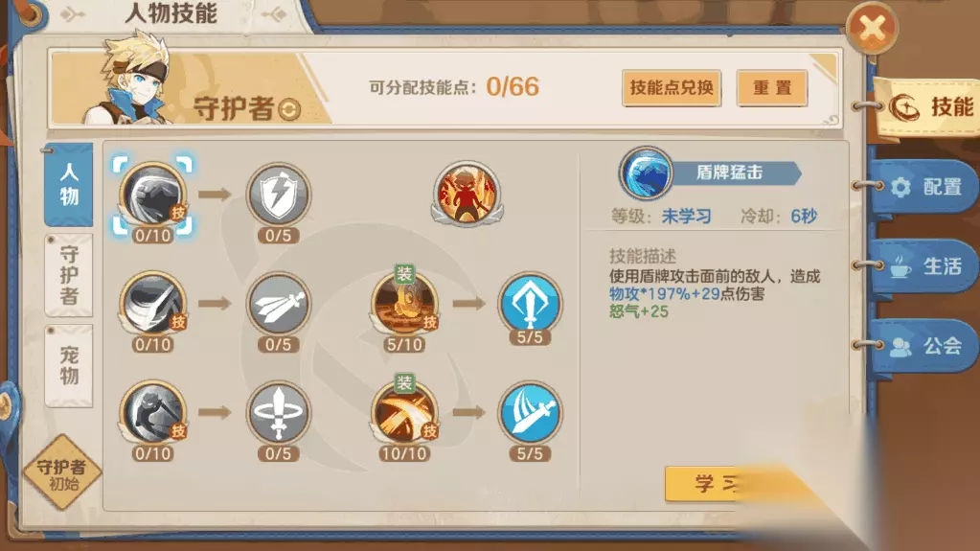980x551 pixels.
Task: Select the bottom-row gray skill at 0/10
Action: point(153,413)
